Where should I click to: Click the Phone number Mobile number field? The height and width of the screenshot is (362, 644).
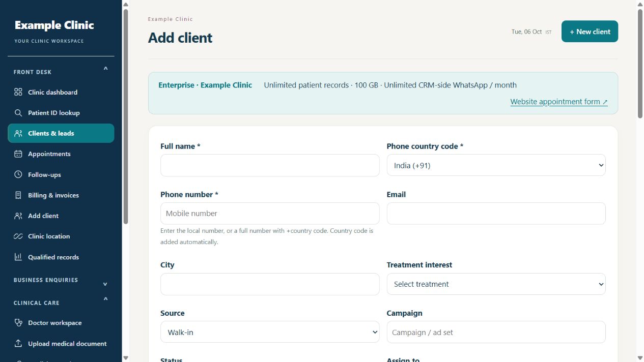tap(270, 214)
